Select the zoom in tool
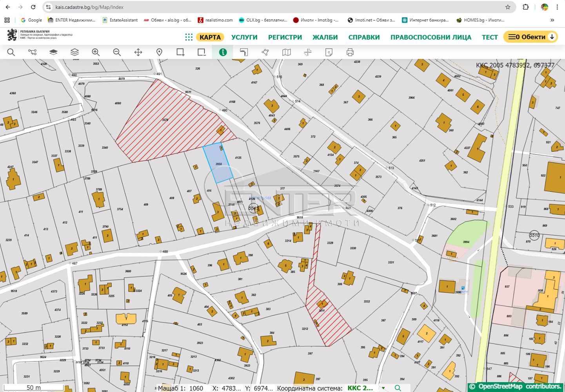The image size is (565, 392). pyautogui.click(x=96, y=52)
